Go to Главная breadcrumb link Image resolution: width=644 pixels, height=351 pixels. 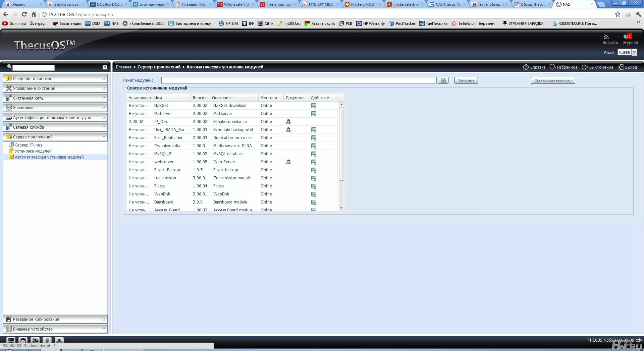pos(123,67)
